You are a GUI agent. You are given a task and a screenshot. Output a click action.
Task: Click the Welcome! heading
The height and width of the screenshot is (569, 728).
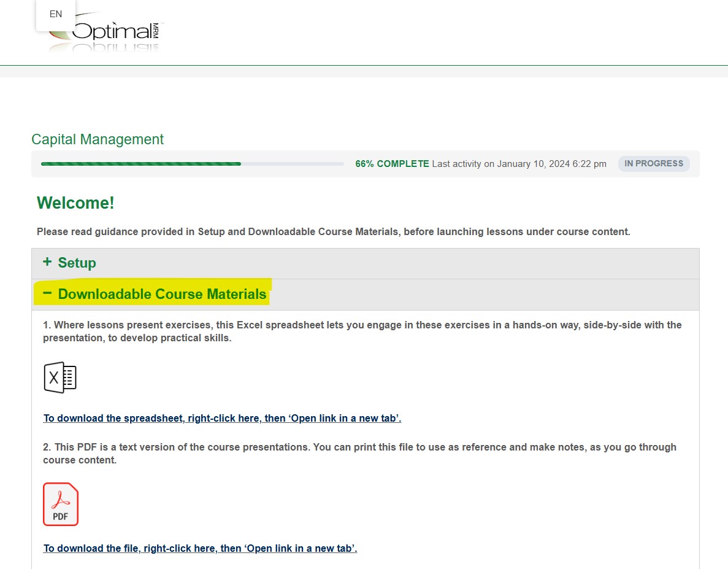click(x=75, y=203)
